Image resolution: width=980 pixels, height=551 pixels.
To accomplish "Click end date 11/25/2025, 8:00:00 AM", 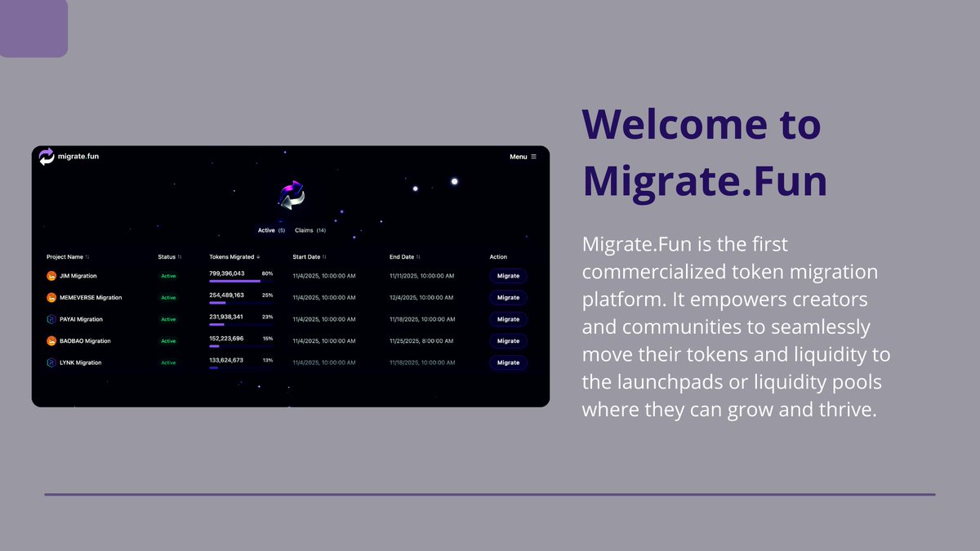I will pos(420,341).
